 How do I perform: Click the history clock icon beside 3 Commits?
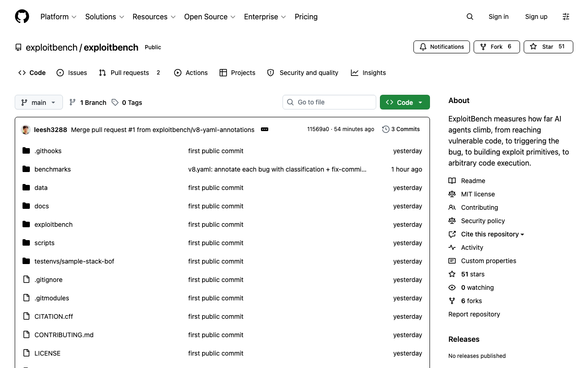click(x=386, y=129)
